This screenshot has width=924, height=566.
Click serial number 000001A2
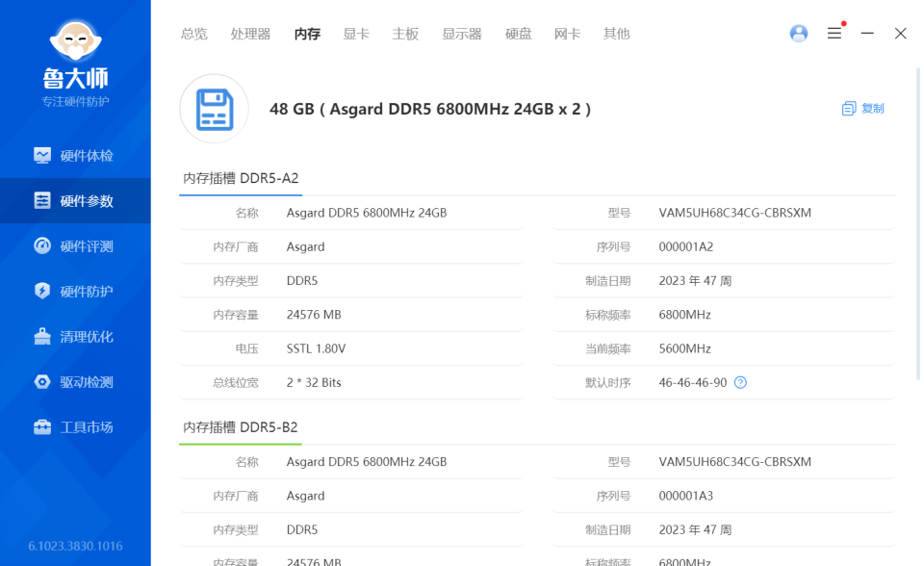(686, 247)
